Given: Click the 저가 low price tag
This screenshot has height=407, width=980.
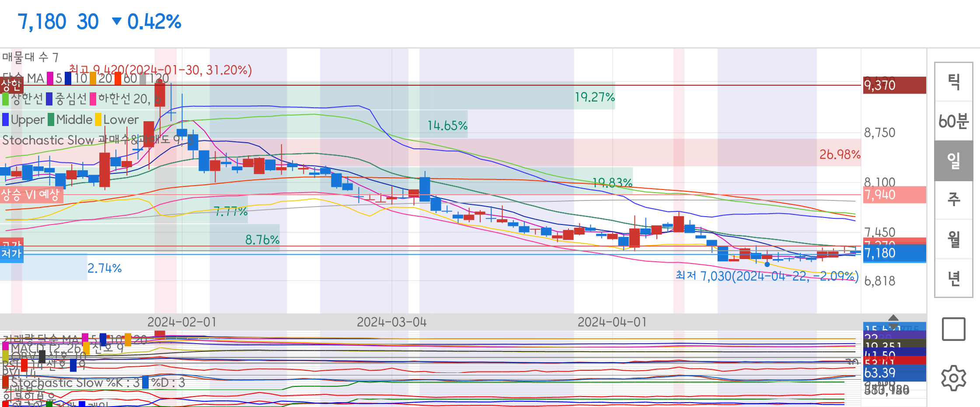Looking at the screenshot, I should pyautogui.click(x=11, y=254).
